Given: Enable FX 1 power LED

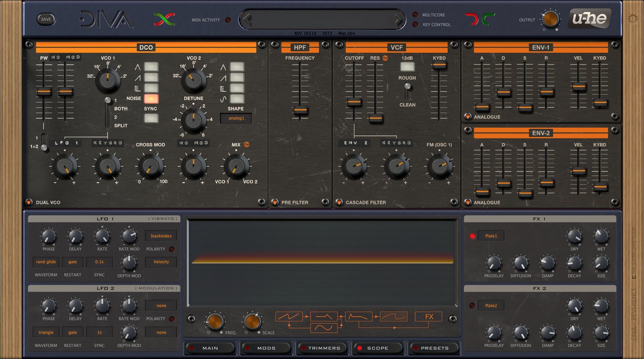Looking at the screenshot, I should coord(472,236).
